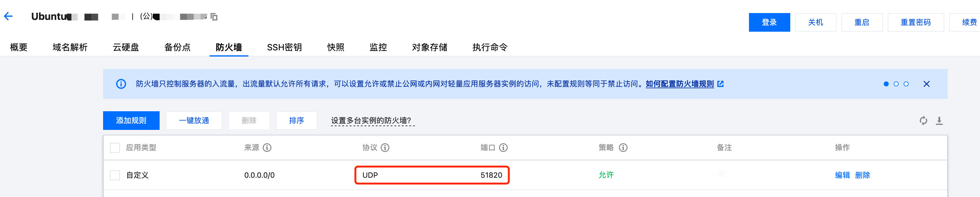Click info icon next to 来源
This screenshot has width=980, height=197.
click(x=267, y=148)
